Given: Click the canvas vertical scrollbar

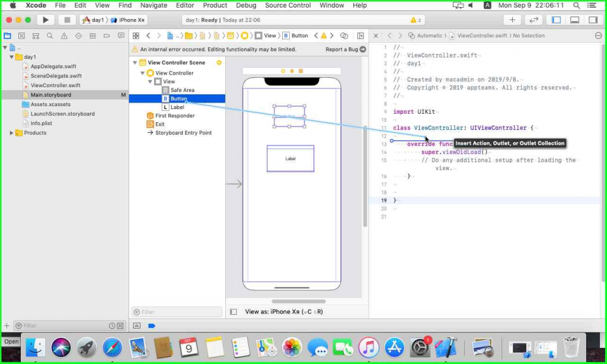Looking at the screenshot, I should pyautogui.click(x=365, y=176).
